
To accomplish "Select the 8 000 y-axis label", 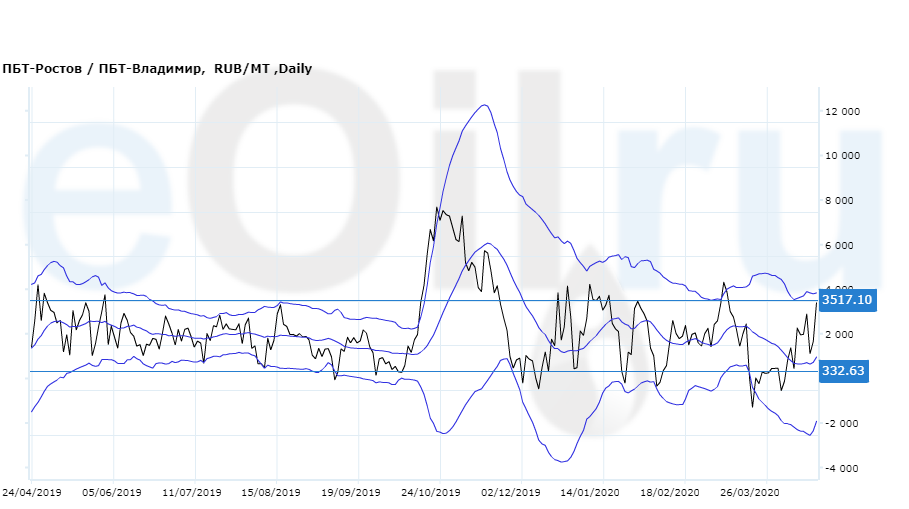I will [x=845, y=201].
